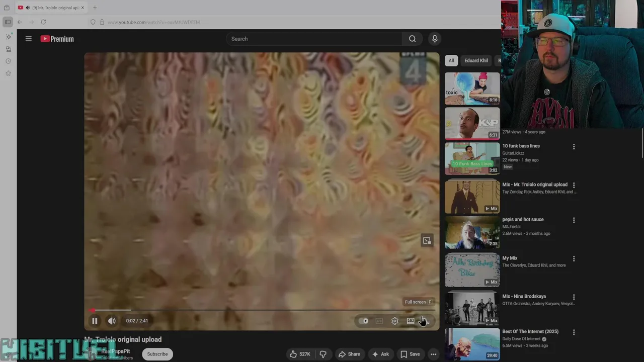Screen dimensions: 644x362
Task: Open the tab overview icon at top-left
Action: point(7,8)
